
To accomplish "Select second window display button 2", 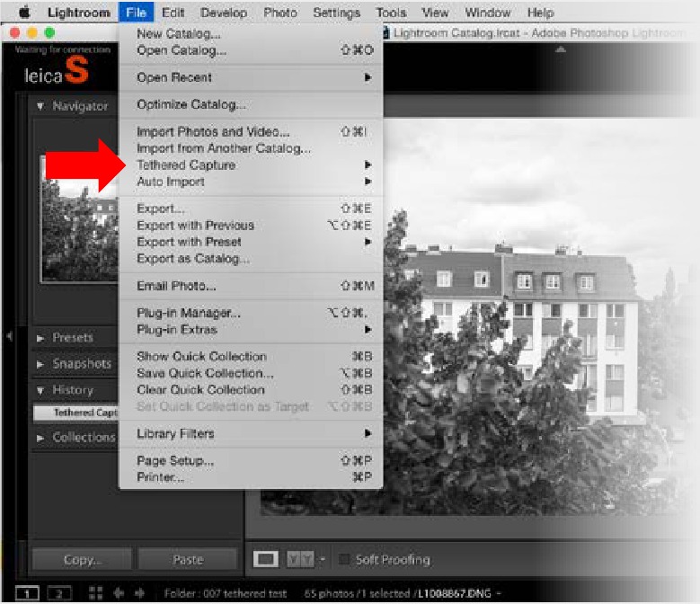I will 59,593.
